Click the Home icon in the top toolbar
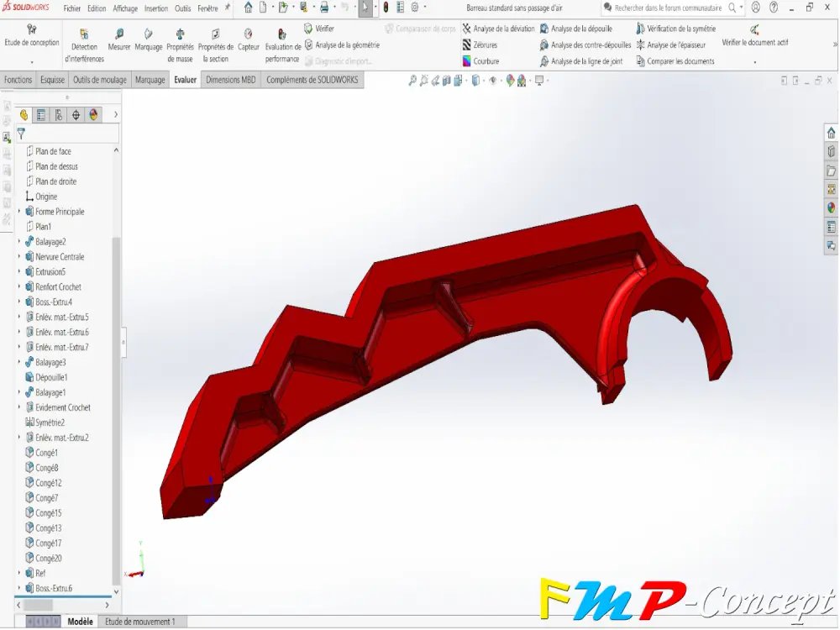 click(248, 8)
